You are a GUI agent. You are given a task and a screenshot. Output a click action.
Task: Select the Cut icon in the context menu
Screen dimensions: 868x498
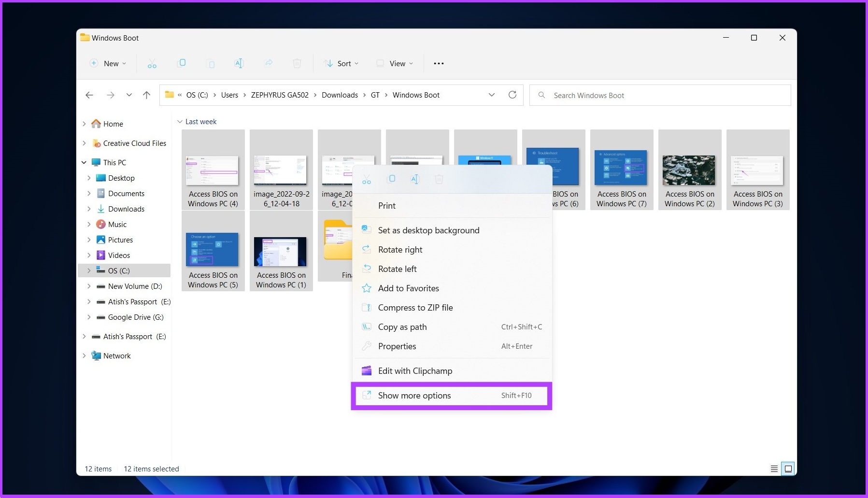367,179
